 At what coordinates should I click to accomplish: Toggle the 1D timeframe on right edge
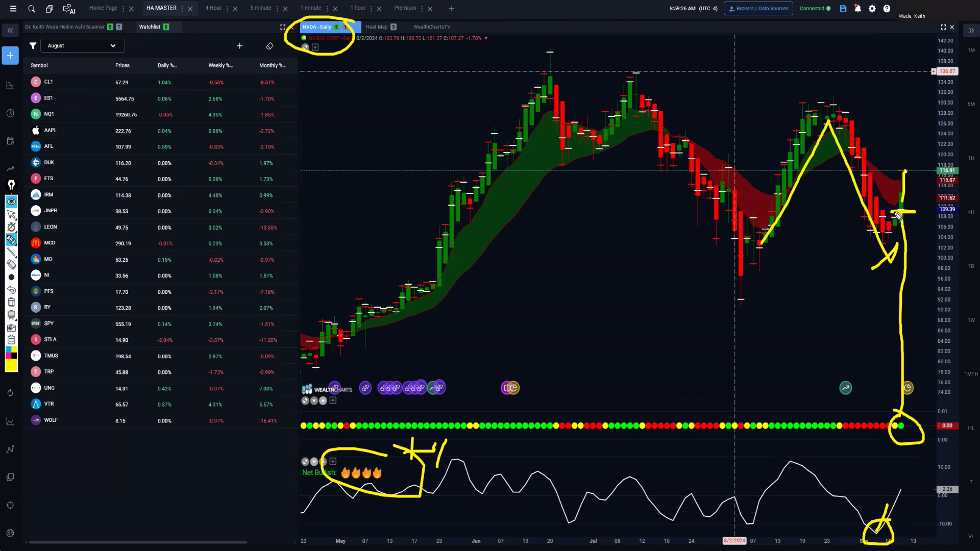tap(971, 266)
